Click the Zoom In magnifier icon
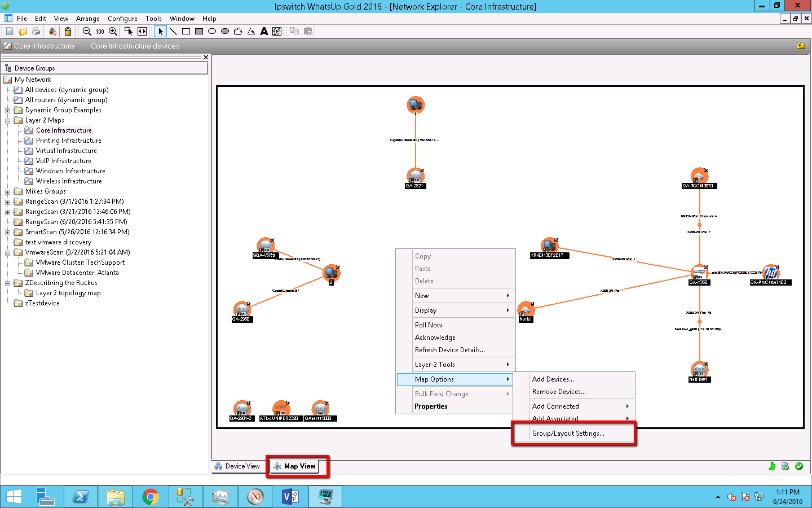The image size is (812, 508). tap(113, 32)
